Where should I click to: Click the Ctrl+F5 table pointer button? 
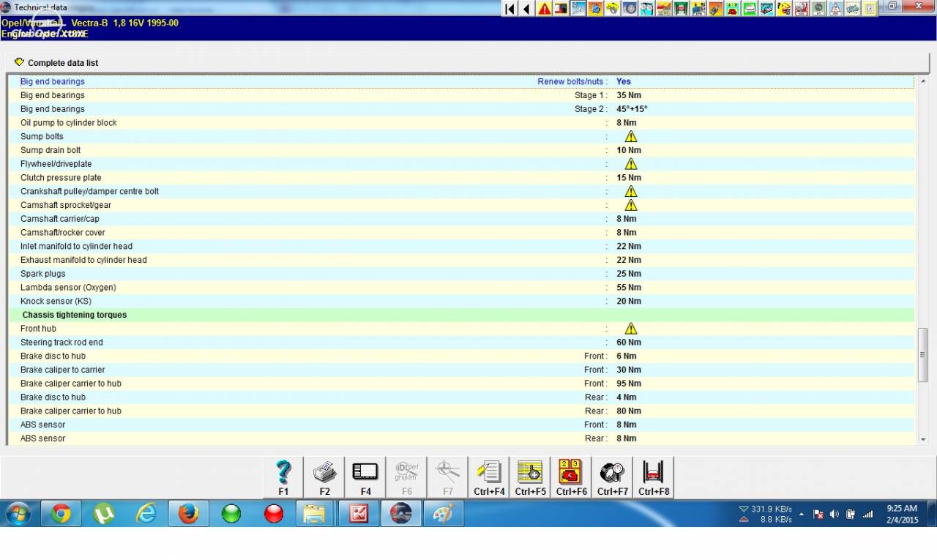pyautogui.click(x=530, y=477)
